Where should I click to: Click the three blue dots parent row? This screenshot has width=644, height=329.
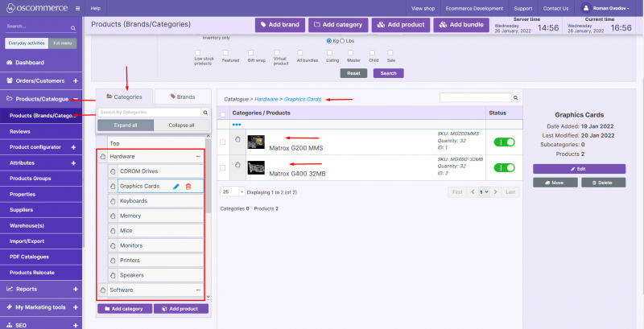pos(237,125)
